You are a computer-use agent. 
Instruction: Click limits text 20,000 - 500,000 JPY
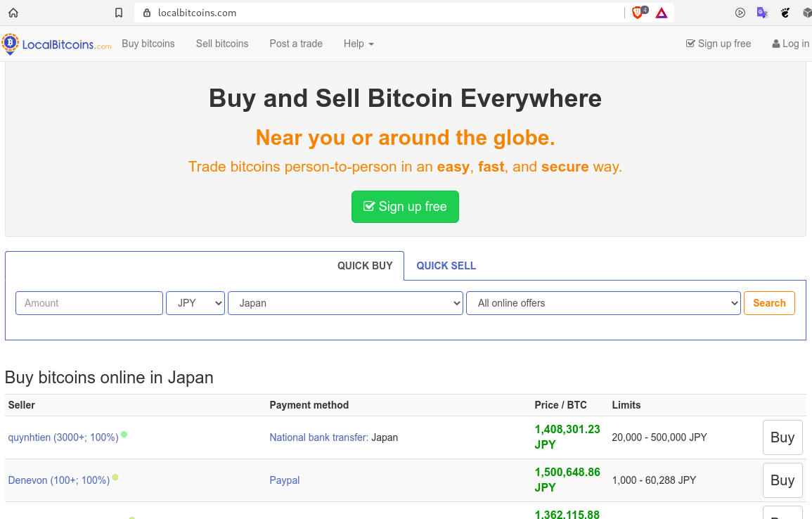659,437
